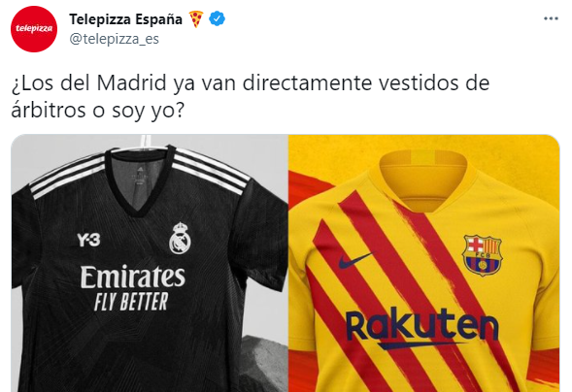Open the three-dot more options menu
Viewport: 572px width, 392px height.
(x=551, y=18)
